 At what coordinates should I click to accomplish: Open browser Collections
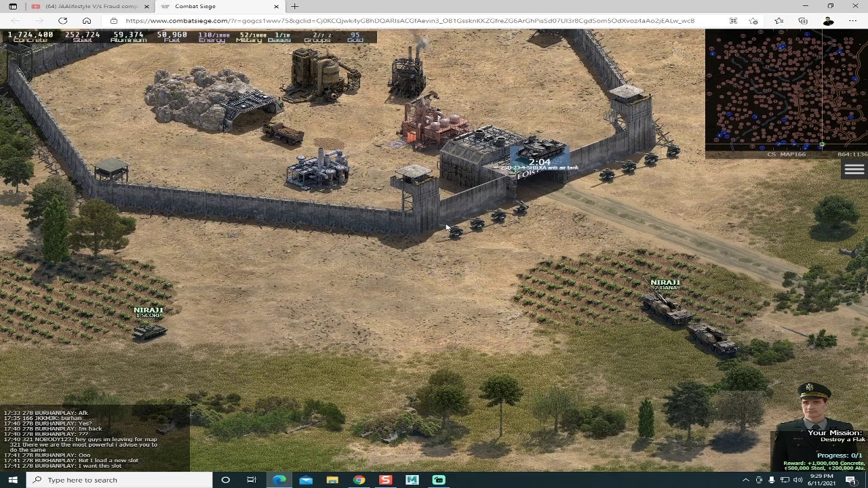[x=803, y=20]
